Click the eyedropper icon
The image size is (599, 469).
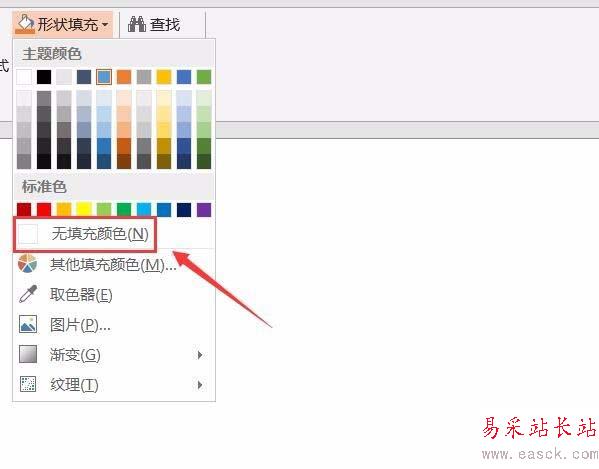tap(28, 294)
